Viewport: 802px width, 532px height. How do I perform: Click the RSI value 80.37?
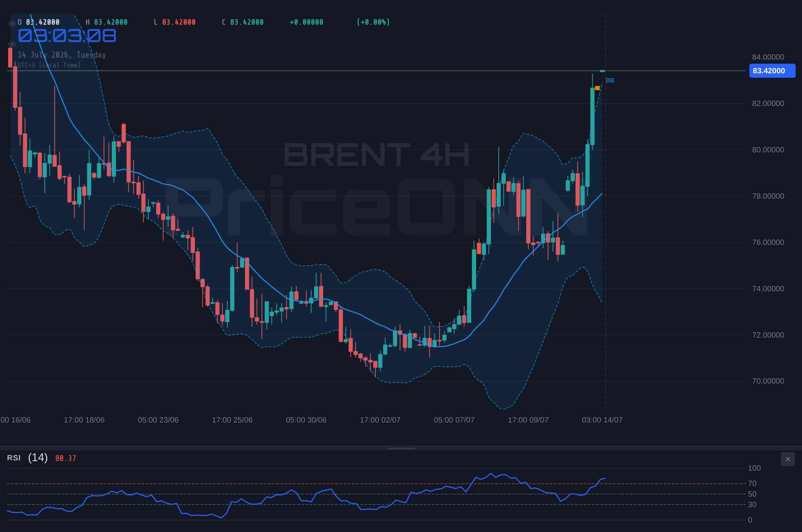pyautogui.click(x=66, y=458)
